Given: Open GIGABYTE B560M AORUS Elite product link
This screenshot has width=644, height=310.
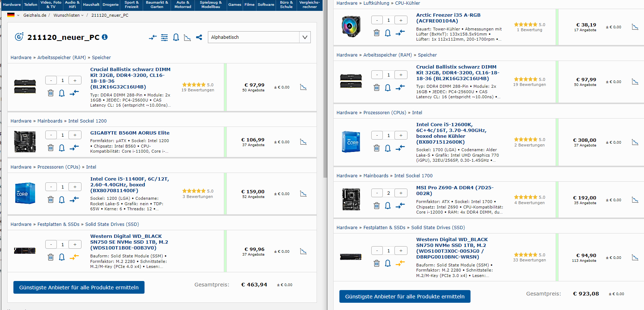Looking at the screenshot, I should pos(130,133).
